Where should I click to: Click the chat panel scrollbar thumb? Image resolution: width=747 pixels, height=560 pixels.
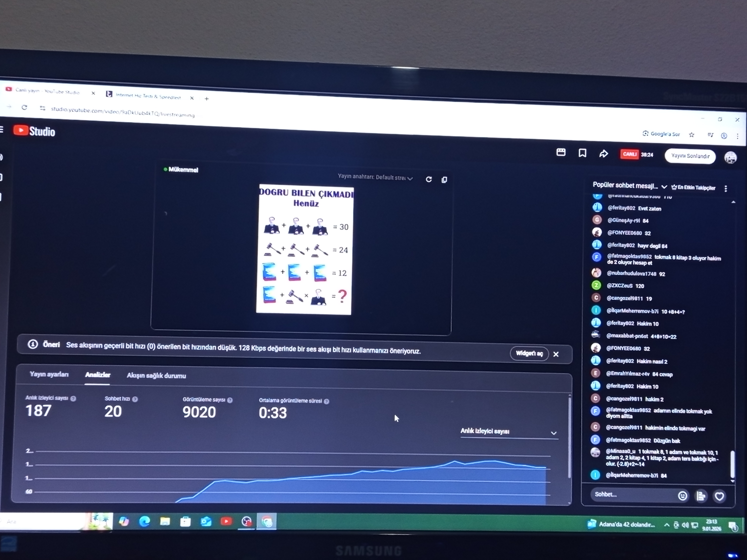pos(732,464)
